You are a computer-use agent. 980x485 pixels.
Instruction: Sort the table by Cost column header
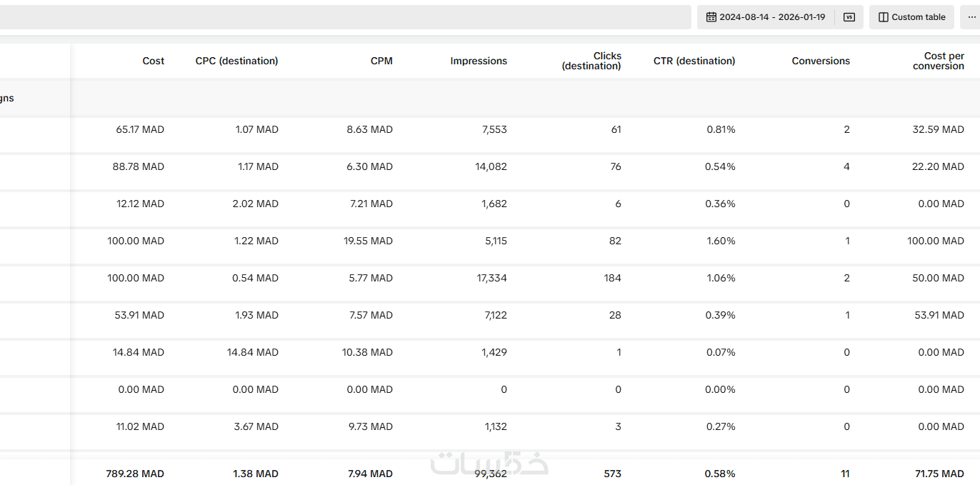click(153, 61)
